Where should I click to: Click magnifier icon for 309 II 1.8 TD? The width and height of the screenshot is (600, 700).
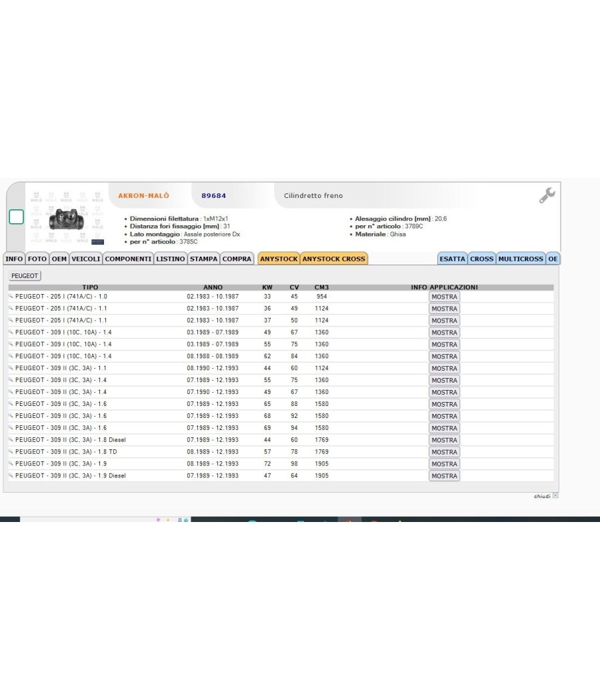(x=11, y=451)
